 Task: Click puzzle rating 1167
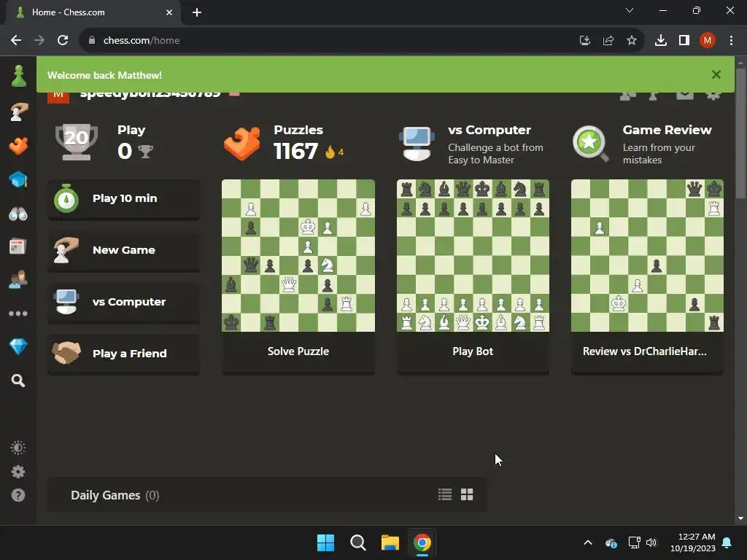coord(296,152)
